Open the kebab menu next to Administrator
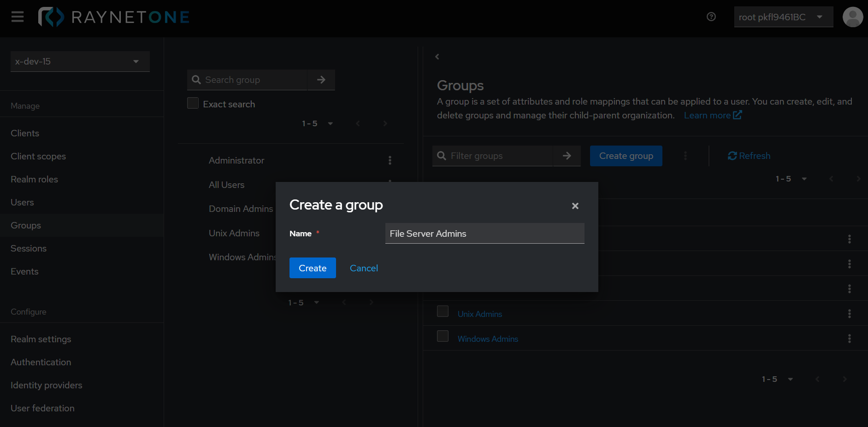Viewport: 868px width, 427px height. (x=390, y=160)
